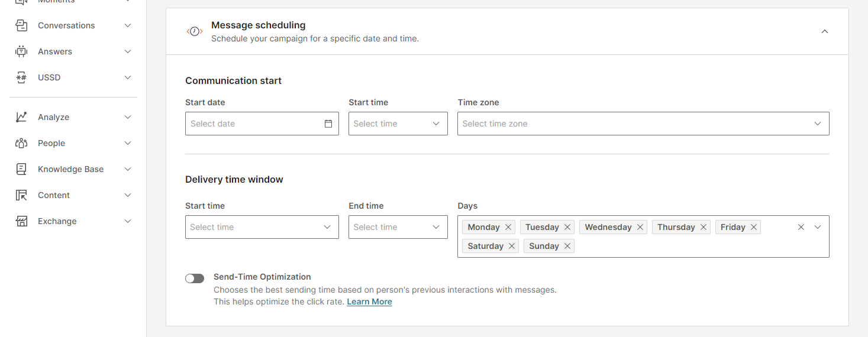Click the Analyze chart icon
This screenshot has height=337, width=868.
21,117
